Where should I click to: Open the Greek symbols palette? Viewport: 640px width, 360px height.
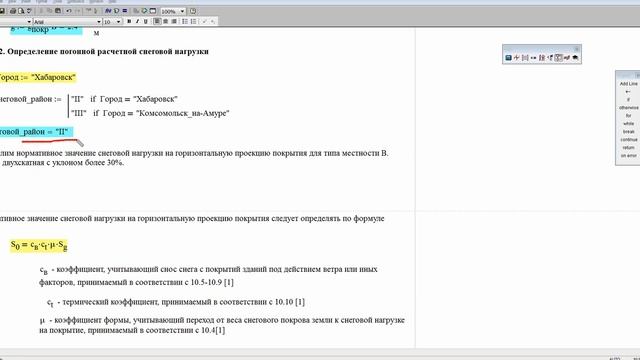coord(567,58)
